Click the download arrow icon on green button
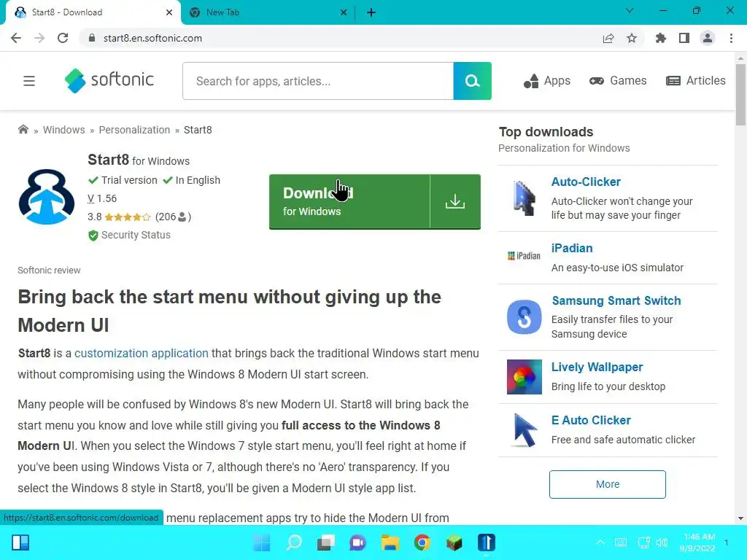The width and height of the screenshot is (747, 560). (x=455, y=201)
